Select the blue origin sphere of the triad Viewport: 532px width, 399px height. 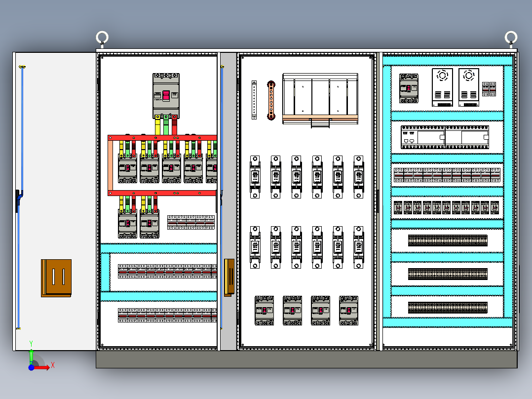click(31, 367)
